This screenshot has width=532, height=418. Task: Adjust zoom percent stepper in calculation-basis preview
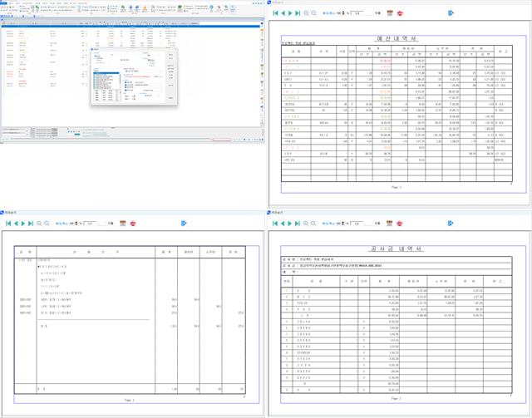tap(76, 224)
